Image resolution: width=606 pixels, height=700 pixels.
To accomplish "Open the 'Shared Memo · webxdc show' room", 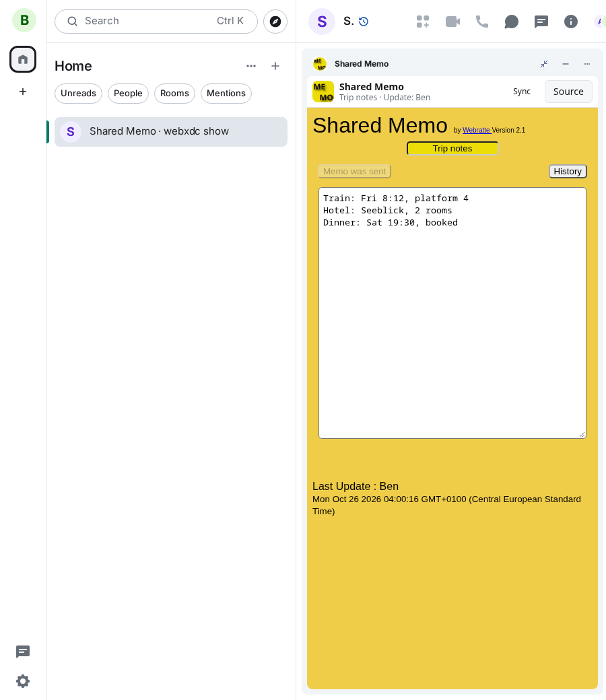I will pyautogui.click(x=171, y=132).
